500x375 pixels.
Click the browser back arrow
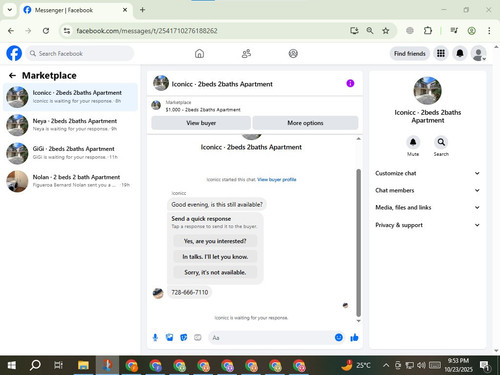coord(11,31)
